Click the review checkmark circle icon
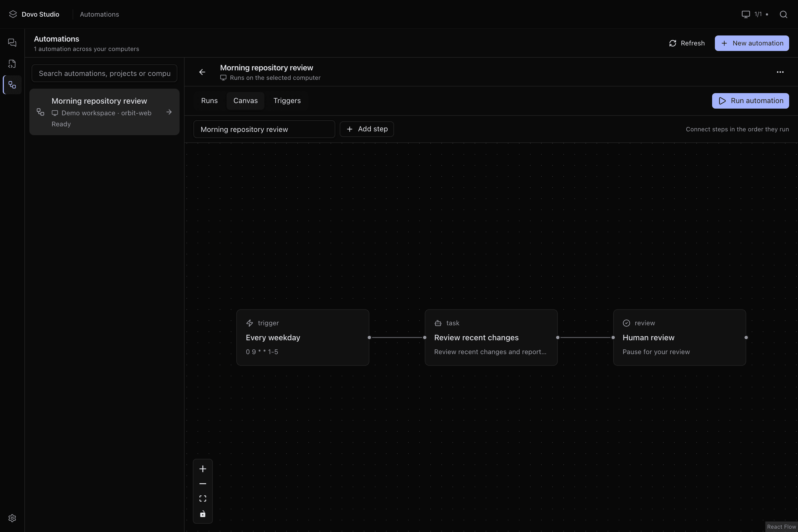Screen dimensions: 798x532 pyautogui.click(x=626, y=323)
